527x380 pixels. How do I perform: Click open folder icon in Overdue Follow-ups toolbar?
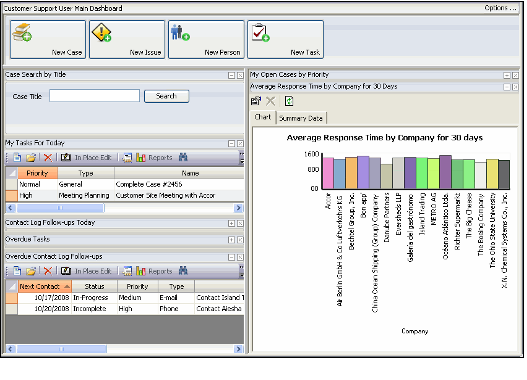[31, 271]
